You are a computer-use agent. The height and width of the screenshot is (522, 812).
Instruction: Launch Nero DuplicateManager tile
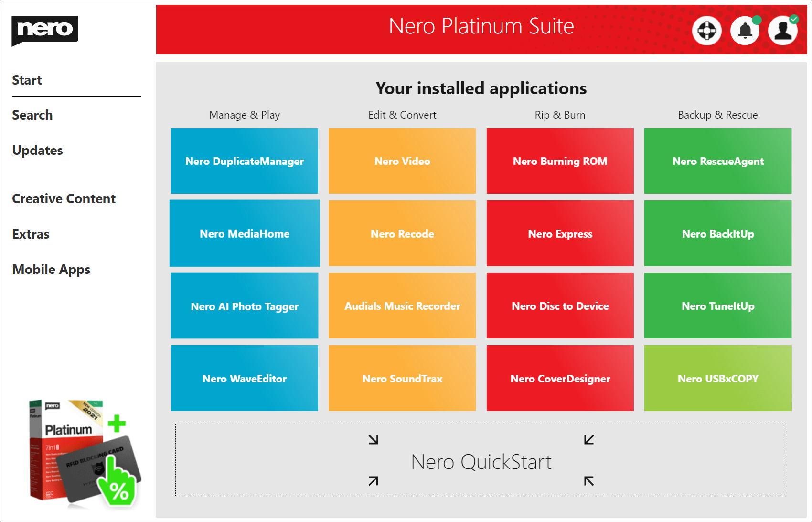coord(245,161)
